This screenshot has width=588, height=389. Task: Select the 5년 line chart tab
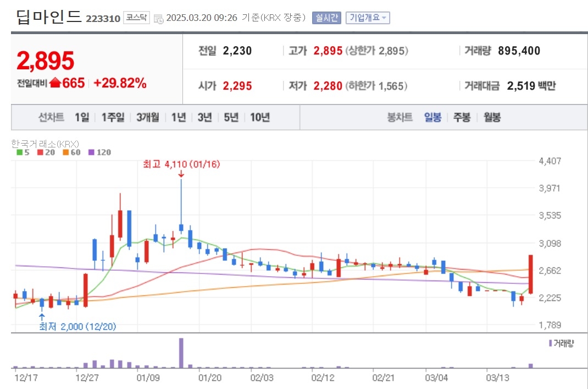coord(231,118)
